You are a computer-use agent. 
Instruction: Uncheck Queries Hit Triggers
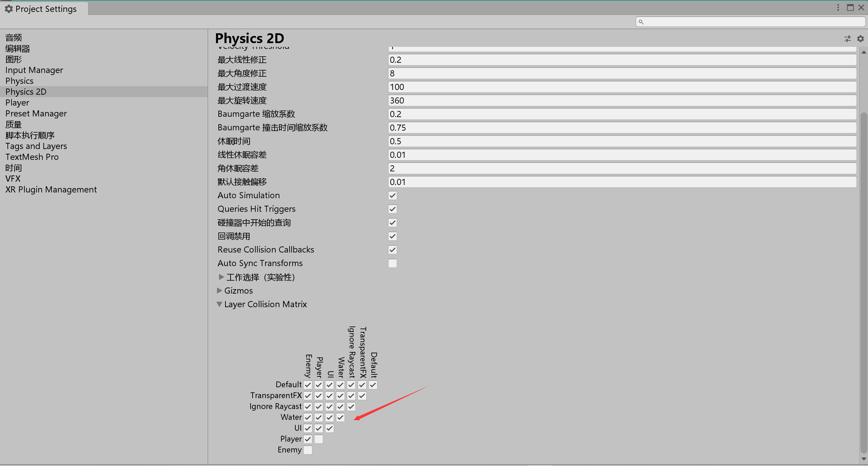(392, 209)
